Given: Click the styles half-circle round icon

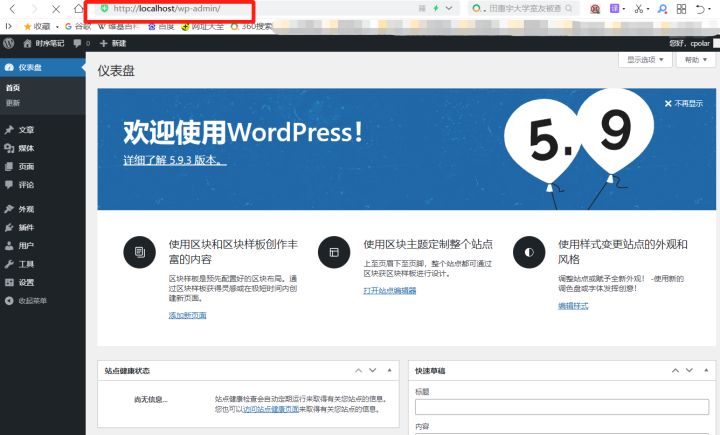Looking at the screenshot, I should 529,252.
